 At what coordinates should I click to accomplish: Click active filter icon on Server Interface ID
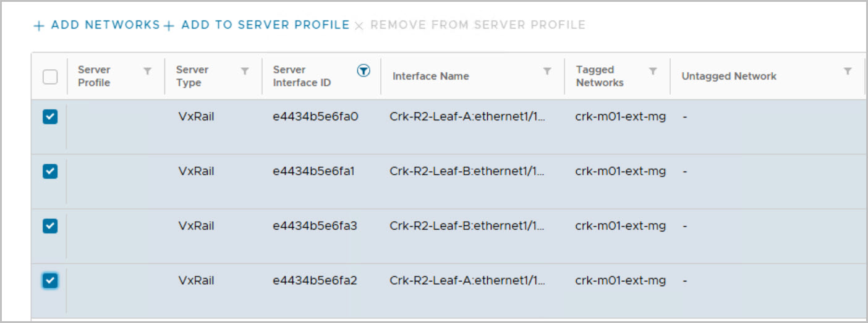[x=364, y=71]
